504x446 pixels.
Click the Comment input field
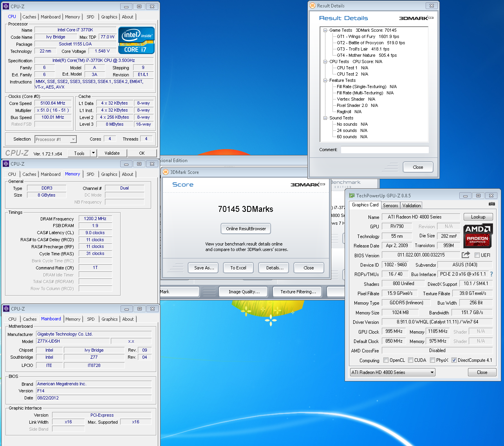click(x=385, y=150)
